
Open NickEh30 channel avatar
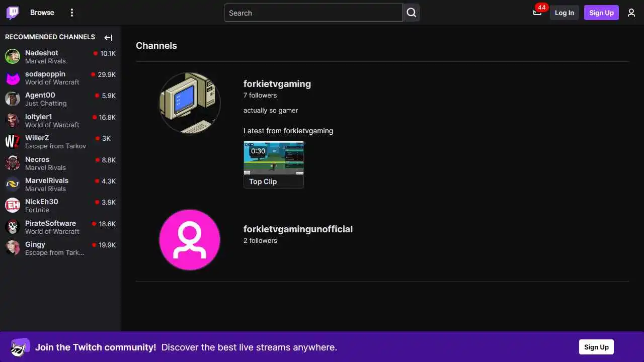tap(13, 205)
